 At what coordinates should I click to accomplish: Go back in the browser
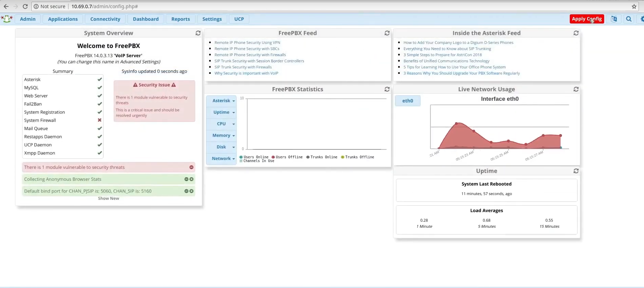(6, 6)
